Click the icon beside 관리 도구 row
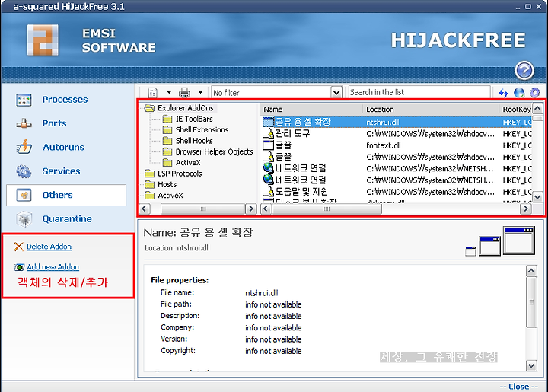 point(269,133)
